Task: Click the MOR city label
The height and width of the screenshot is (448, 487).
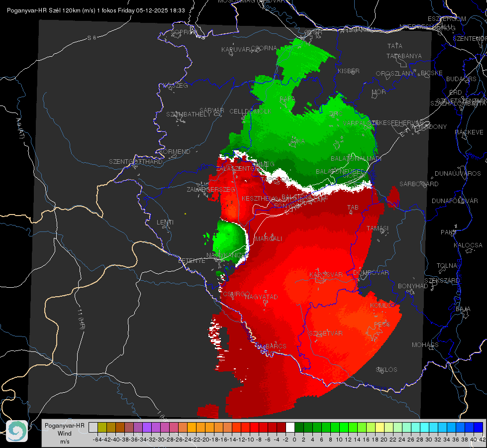Action: point(379,92)
